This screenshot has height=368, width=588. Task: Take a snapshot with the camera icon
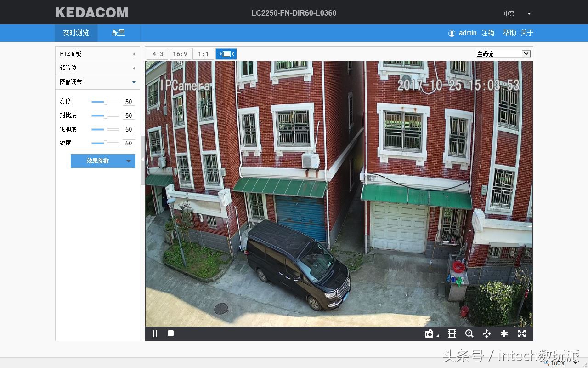click(429, 334)
